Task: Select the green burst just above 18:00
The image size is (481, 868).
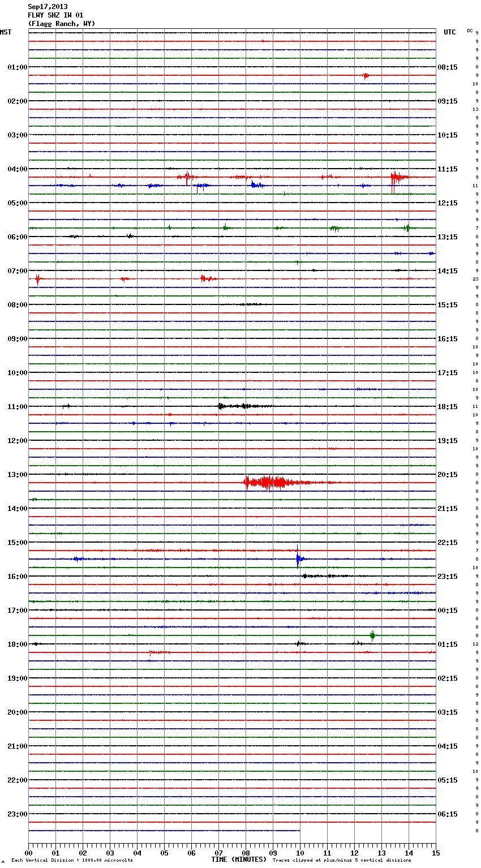Action: (x=372, y=635)
